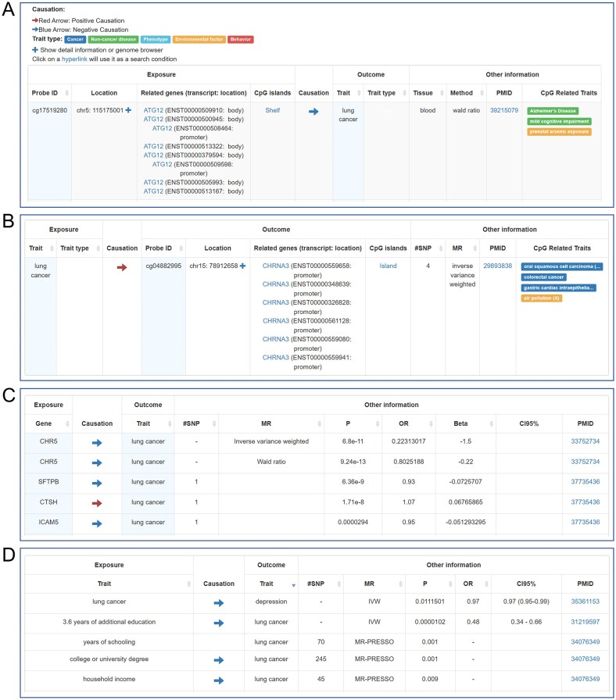The image size is (616, 700).
Task: Click the colorectal cancer related trait tag
Action: tap(543, 277)
